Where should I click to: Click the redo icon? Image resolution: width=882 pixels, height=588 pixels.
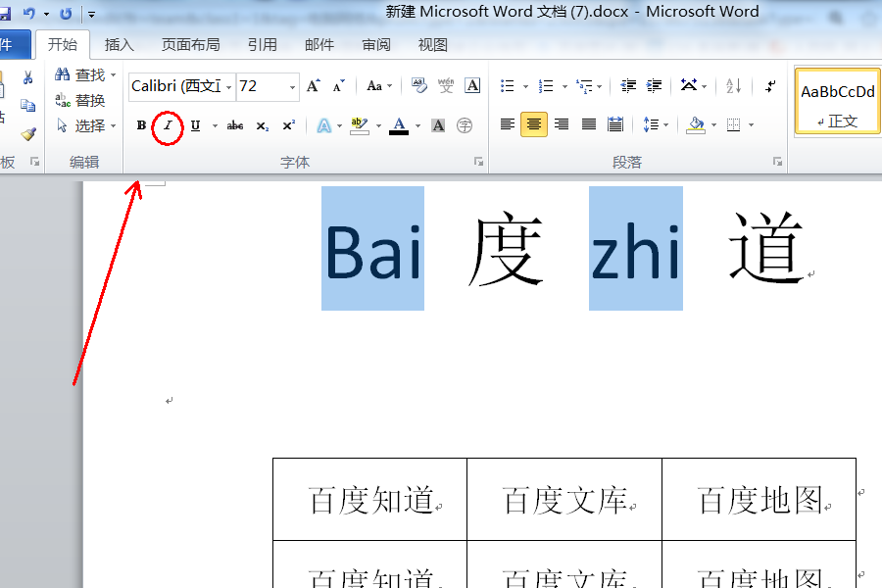click(x=66, y=13)
